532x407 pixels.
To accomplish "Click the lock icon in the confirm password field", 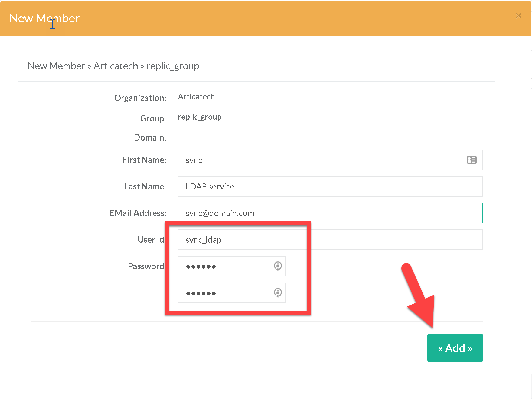I will click(x=278, y=293).
